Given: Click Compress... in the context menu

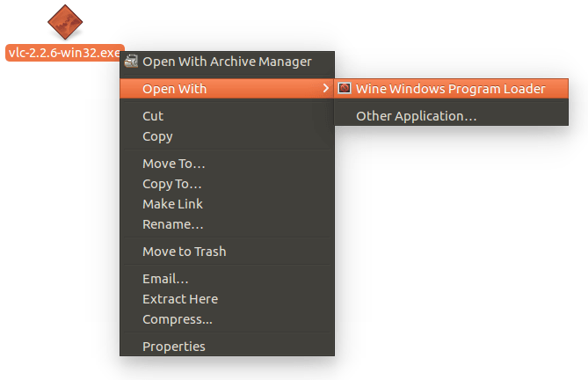Looking at the screenshot, I should [227, 319].
